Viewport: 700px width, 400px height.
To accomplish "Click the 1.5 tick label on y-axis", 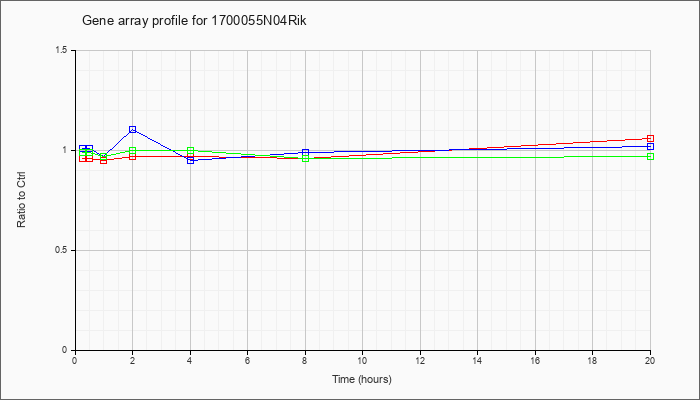I will click(x=64, y=50).
